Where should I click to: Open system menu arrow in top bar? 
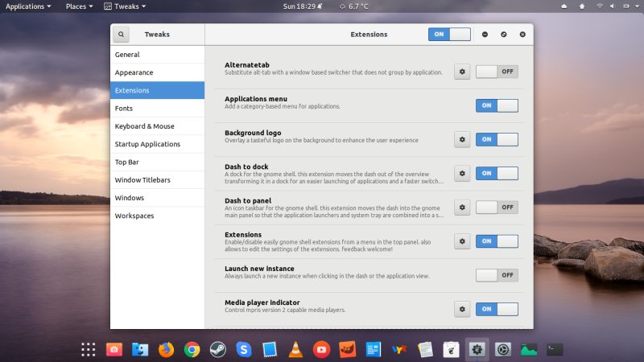click(637, 6)
